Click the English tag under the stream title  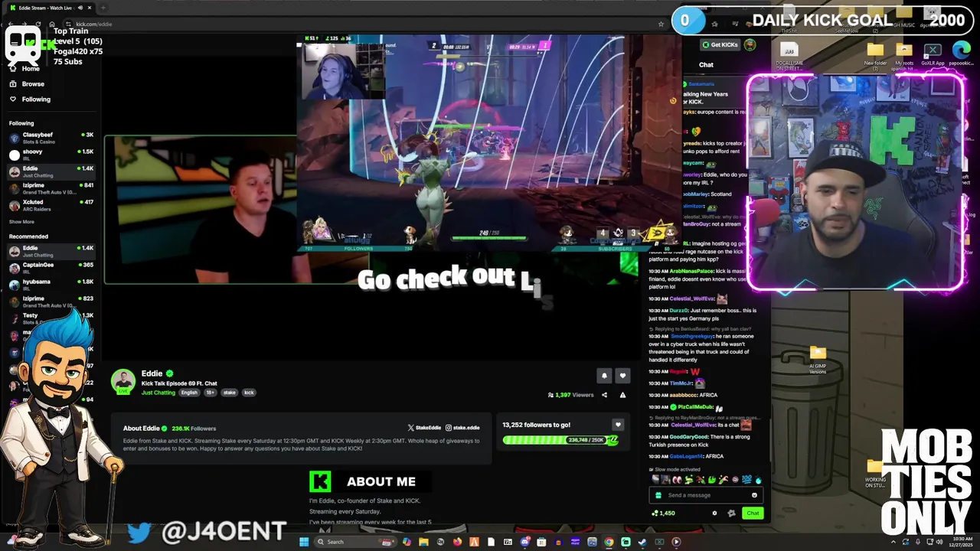(189, 393)
